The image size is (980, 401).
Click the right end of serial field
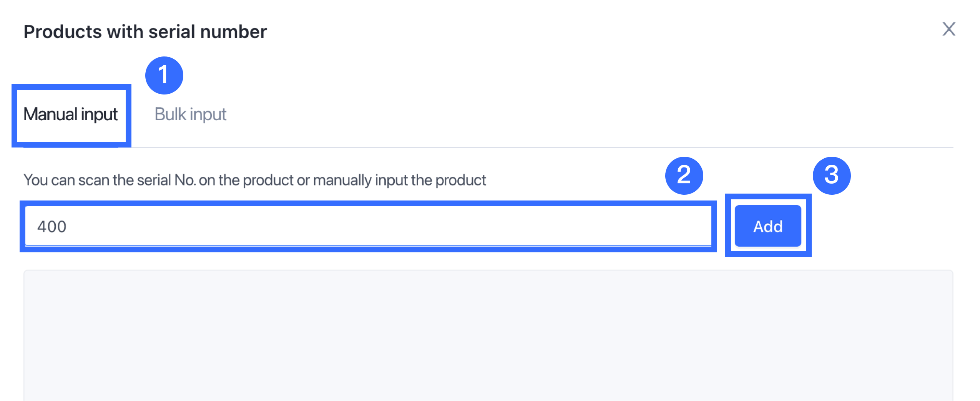coord(699,226)
